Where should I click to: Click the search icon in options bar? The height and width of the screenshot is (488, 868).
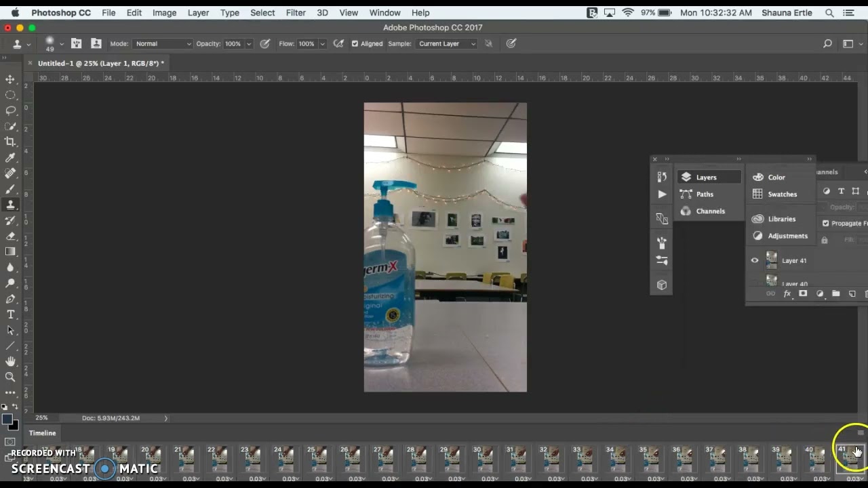coord(827,43)
